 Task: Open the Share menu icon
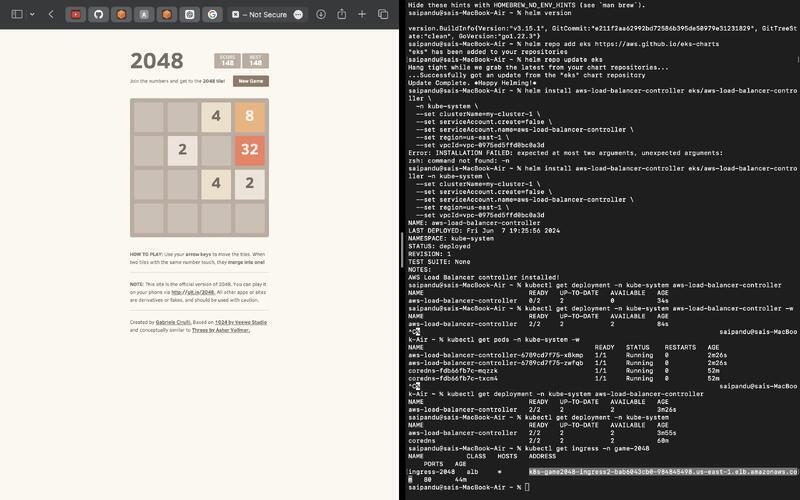coord(342,14)
